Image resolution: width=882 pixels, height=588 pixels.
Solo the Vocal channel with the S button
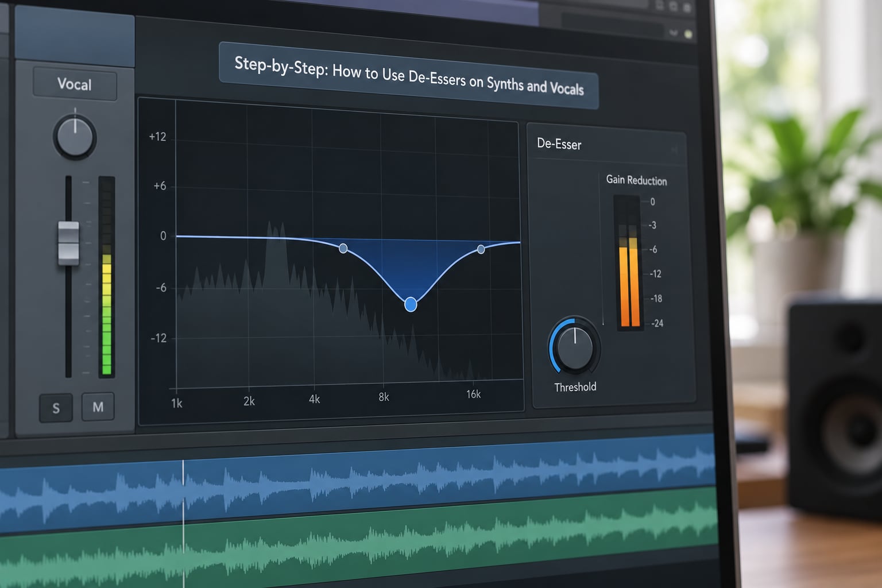click(56, 408)
